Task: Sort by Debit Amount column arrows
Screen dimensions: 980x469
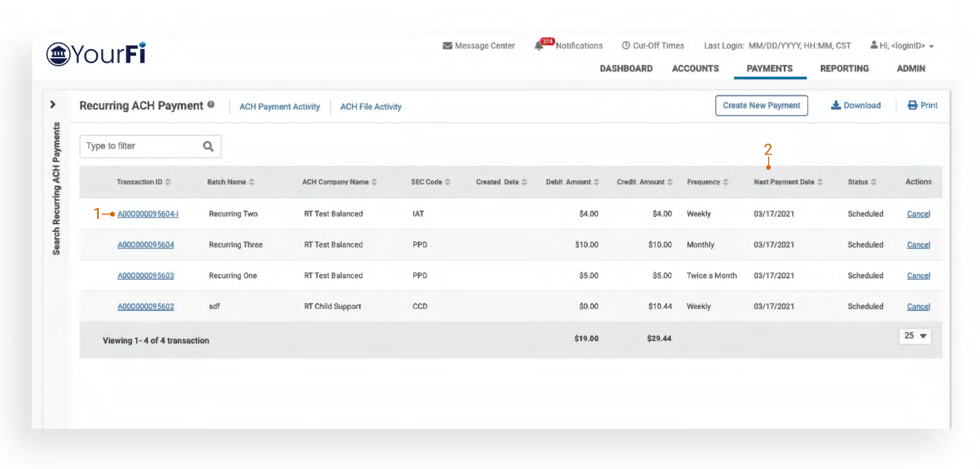Action: pos(596,182)
